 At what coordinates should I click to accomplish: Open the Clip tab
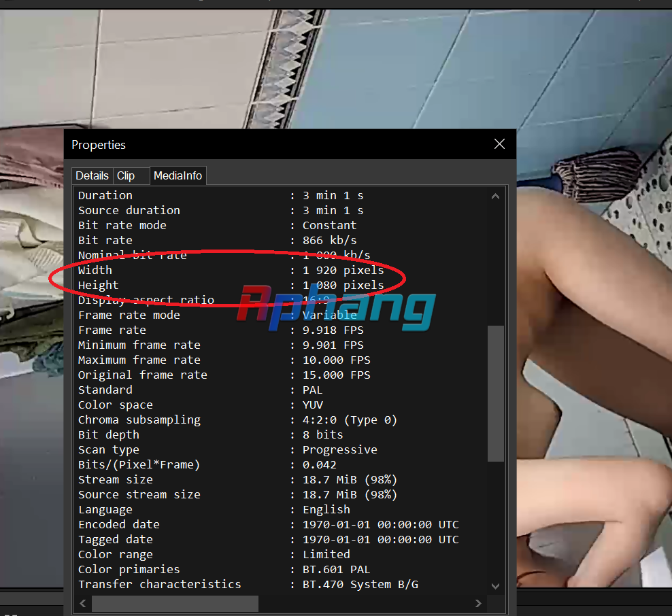[x=126, y=175]
